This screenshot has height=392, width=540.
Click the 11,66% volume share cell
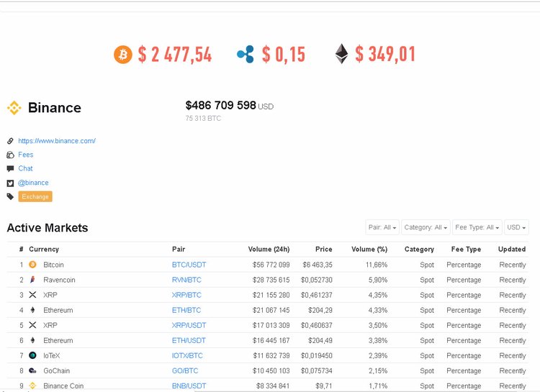(377, 265)
